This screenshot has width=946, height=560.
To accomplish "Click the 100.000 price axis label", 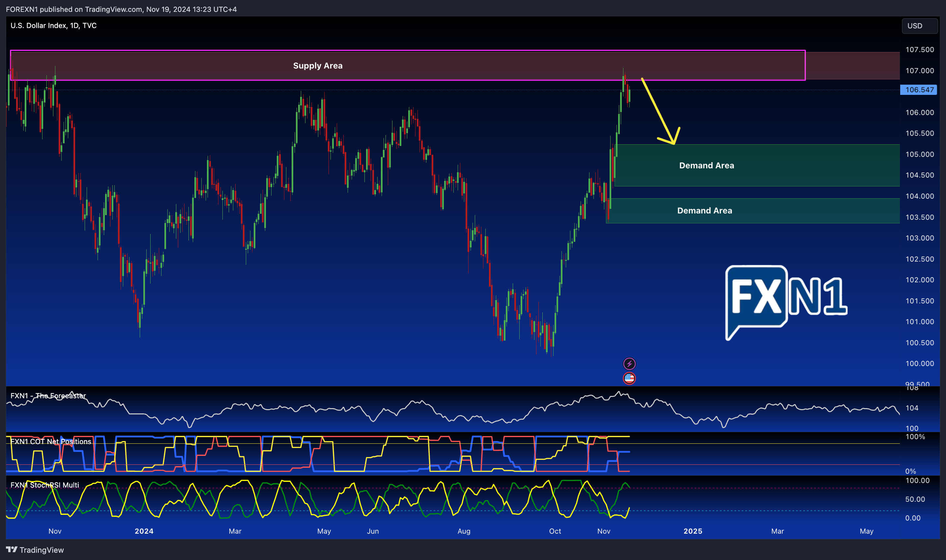I will 920,363.
